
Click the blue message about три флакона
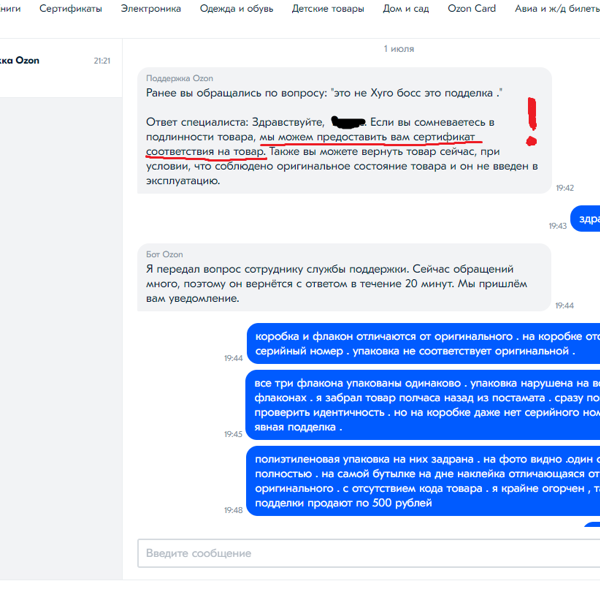(422, 405)
